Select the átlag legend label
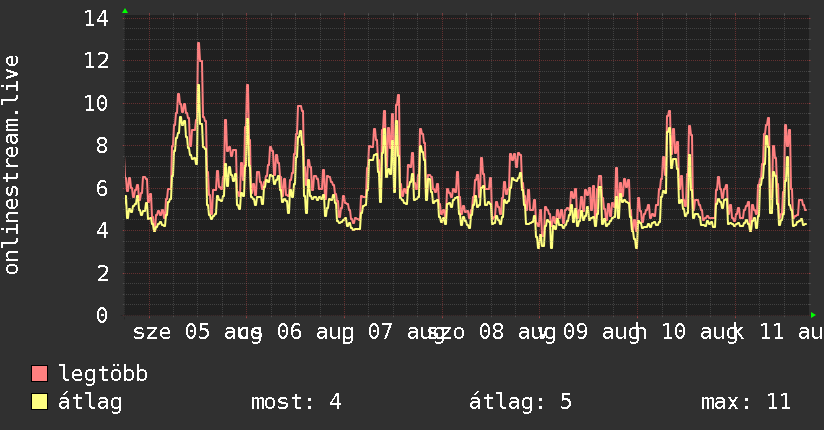 coord(90,402)
